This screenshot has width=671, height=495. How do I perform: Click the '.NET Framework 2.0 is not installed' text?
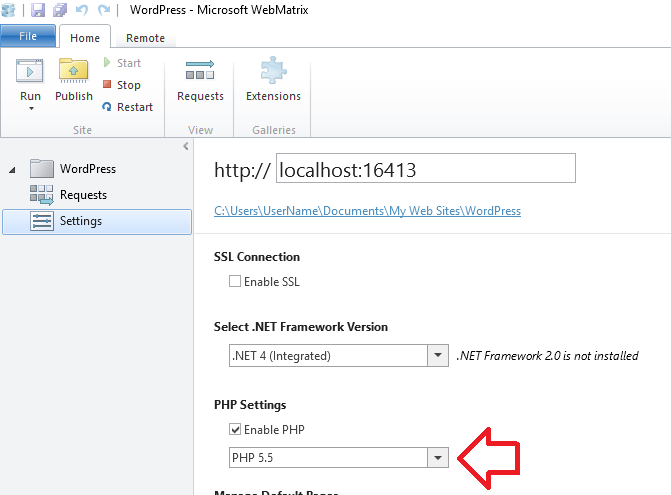(x=547, y=356)
